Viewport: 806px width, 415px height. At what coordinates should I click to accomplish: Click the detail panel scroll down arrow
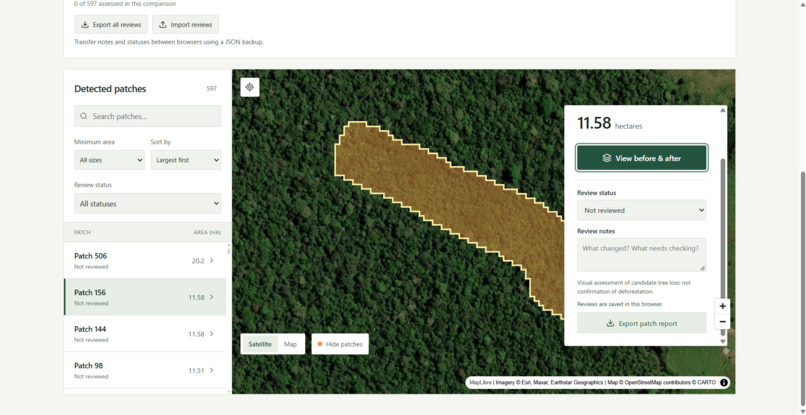pyautogui.click(x=723, y=341)
